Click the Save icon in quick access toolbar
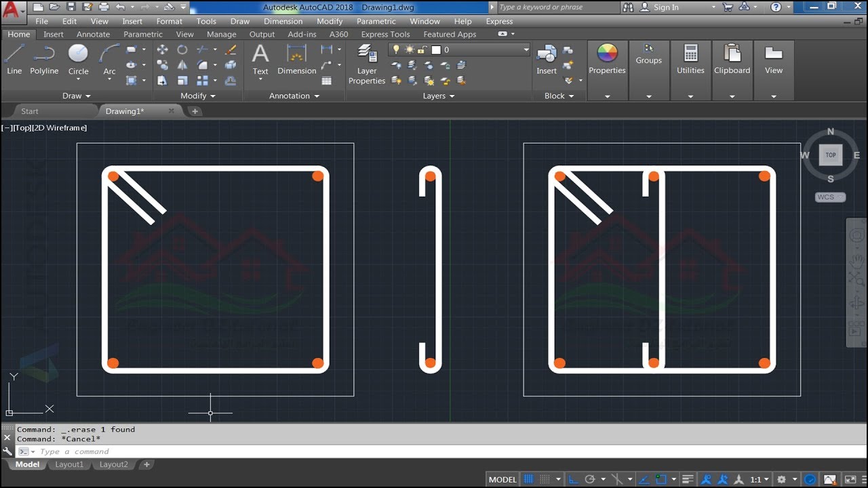 [70, 7]
